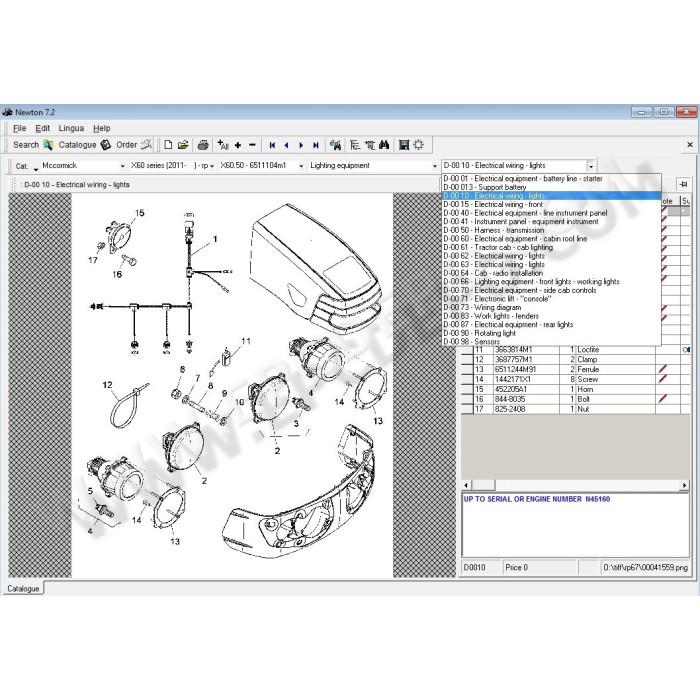This screenshot has height=700, width=700.
Task: Select D-00 61 Tractor cab lighting
Action: 551,247
